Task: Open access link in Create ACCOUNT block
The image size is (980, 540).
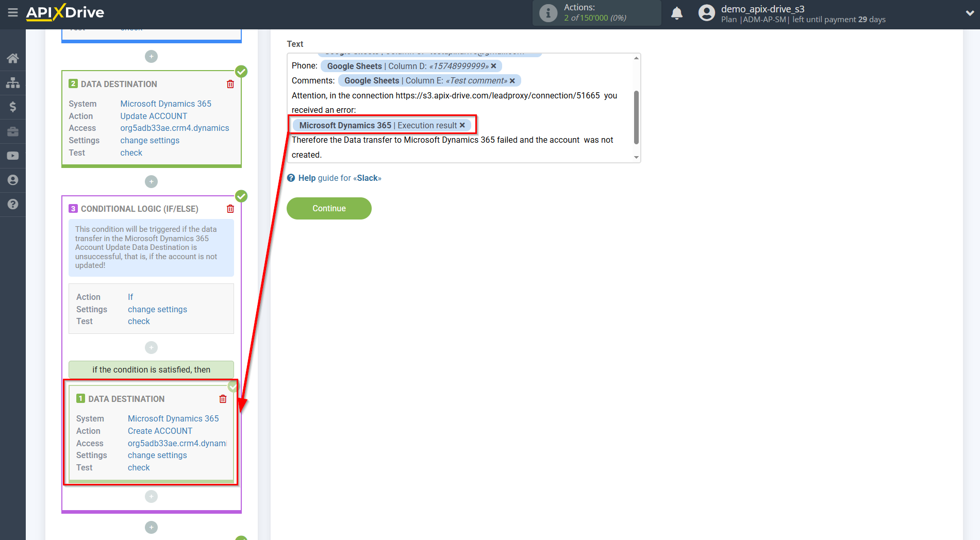Action: [177, 443]
